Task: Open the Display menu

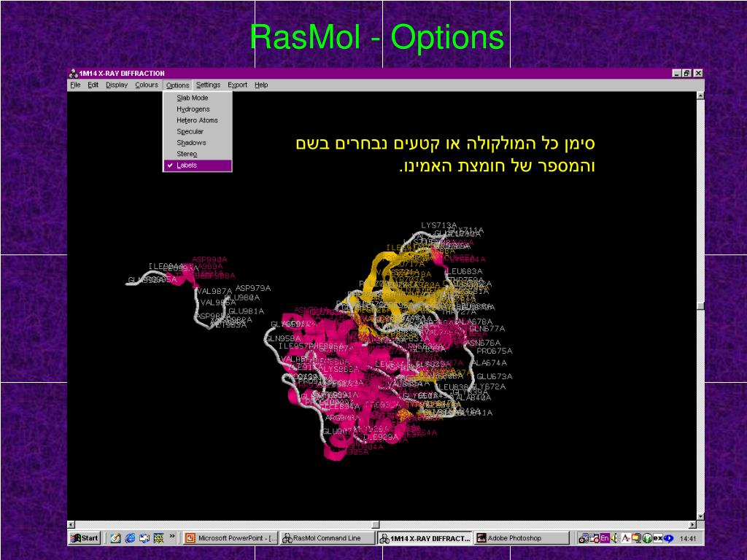Action: [117, 85]
